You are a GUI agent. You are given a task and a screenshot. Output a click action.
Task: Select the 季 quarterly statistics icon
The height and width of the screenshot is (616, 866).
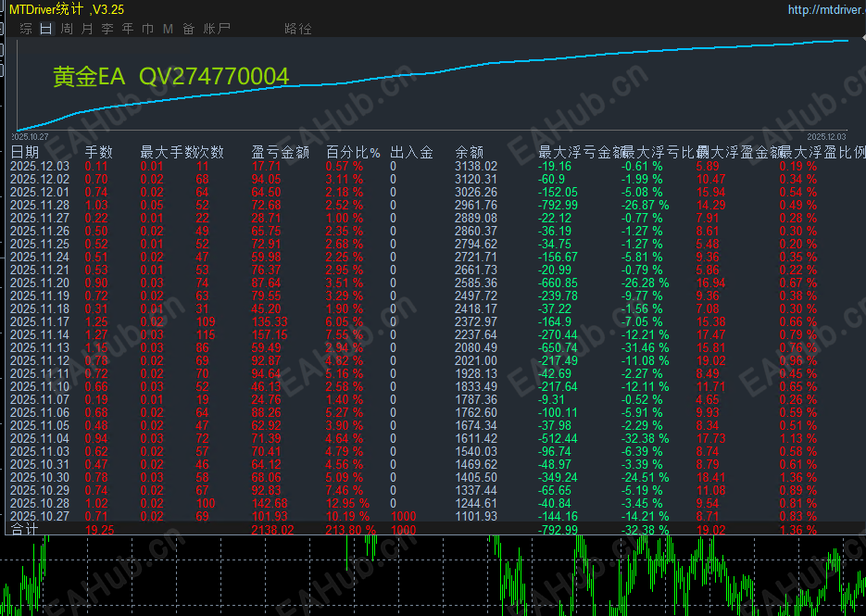click(107, 29)
